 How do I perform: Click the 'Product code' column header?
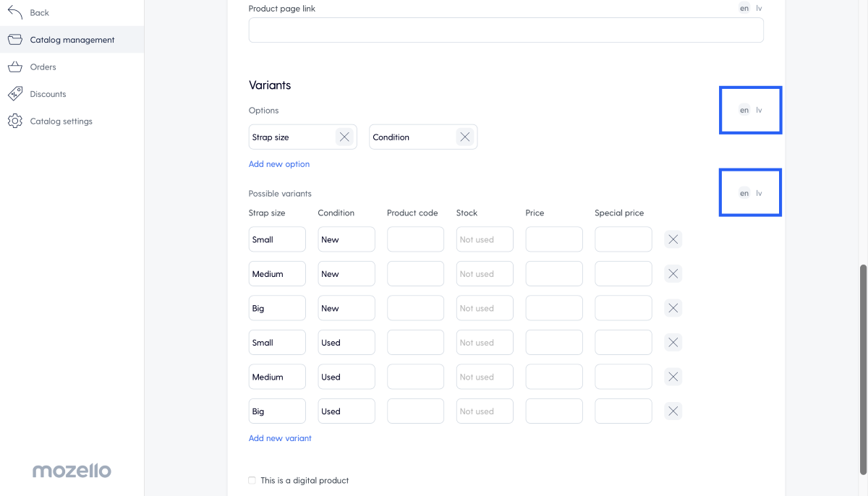coord(412,213)
